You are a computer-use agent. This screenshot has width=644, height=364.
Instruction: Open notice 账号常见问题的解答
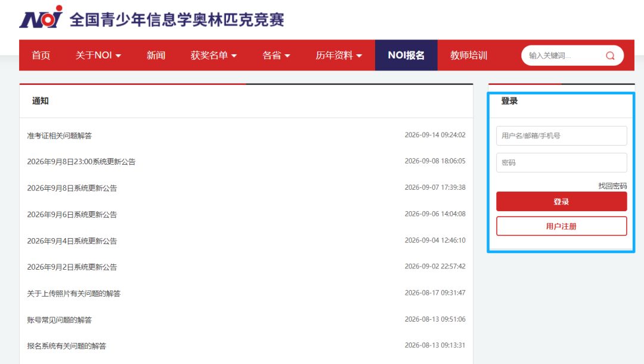[x=60, y=320]
